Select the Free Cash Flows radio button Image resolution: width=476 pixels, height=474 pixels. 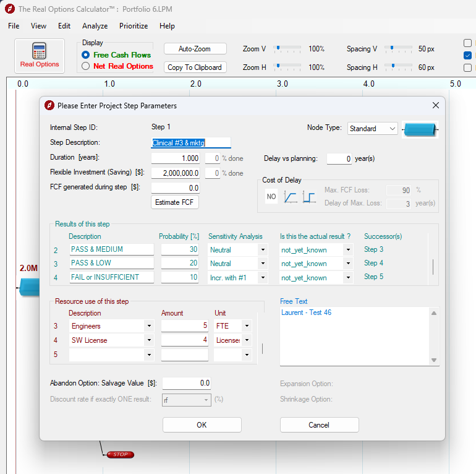[x=86, y=55]
